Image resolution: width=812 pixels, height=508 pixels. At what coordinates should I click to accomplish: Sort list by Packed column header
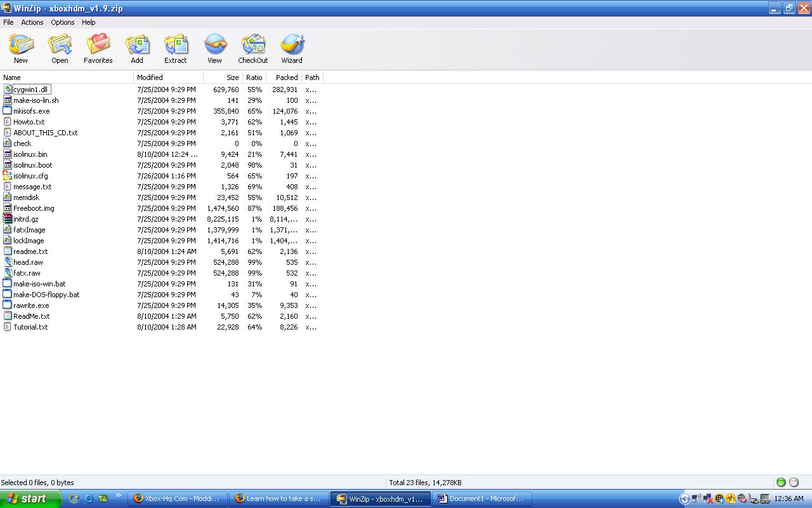tap(284, 77)
